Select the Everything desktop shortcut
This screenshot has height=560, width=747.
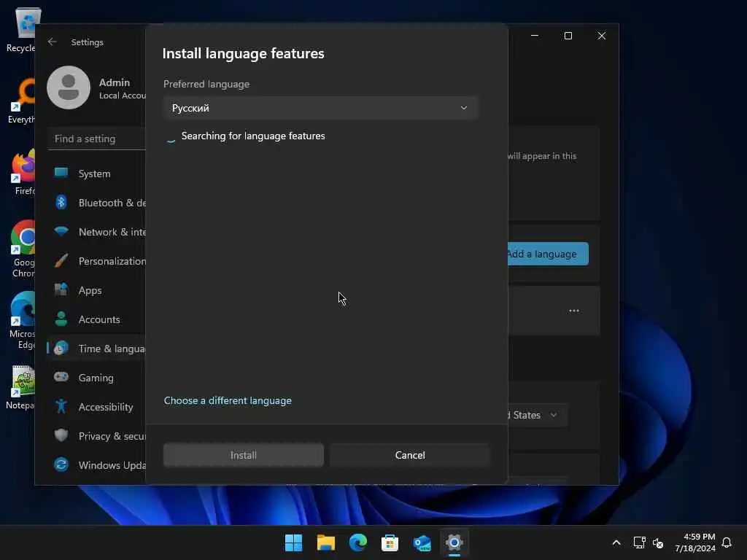point(22,101)
